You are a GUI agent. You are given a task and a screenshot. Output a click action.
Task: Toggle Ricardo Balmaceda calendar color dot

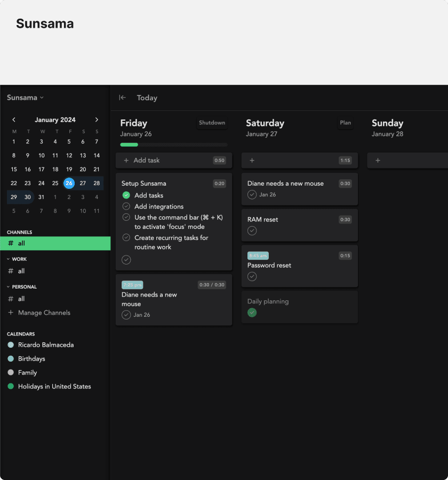pos(11,345)
